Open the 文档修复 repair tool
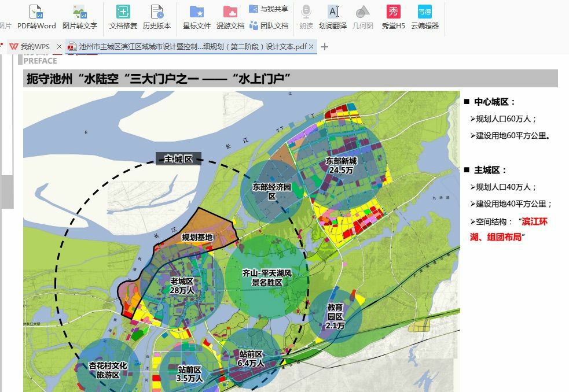569x392 pixels. [123, 17]
